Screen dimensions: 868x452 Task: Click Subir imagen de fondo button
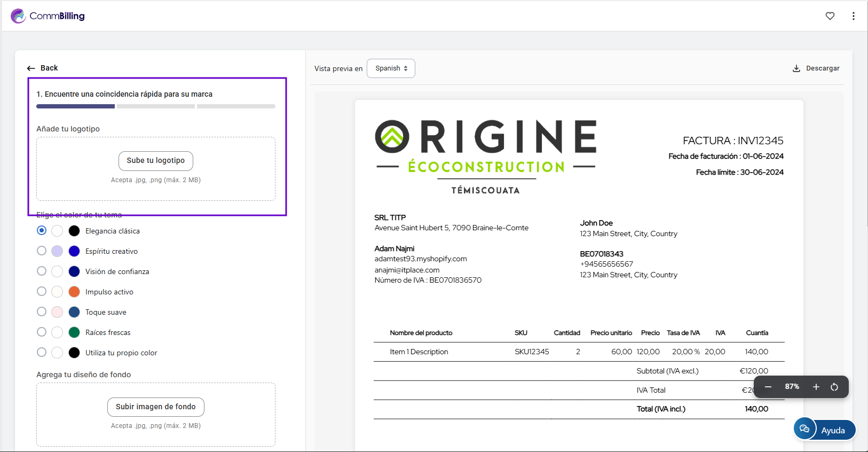[155, 407]
